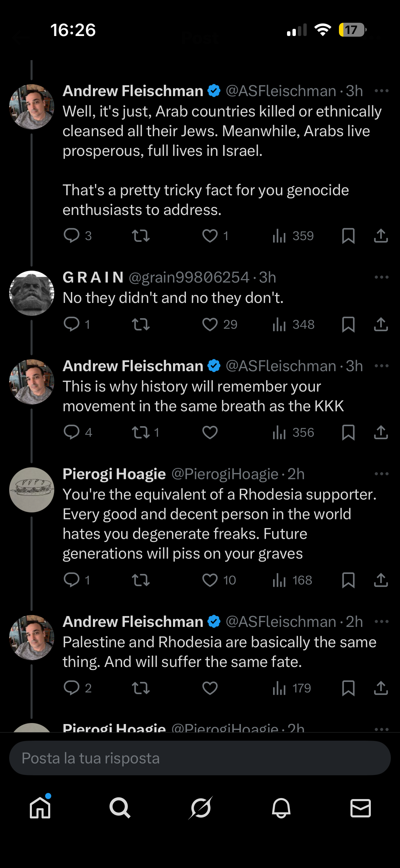
Task: Open more options on Pierogi Hoagie's tweet
Action: [x=382, y=474]
